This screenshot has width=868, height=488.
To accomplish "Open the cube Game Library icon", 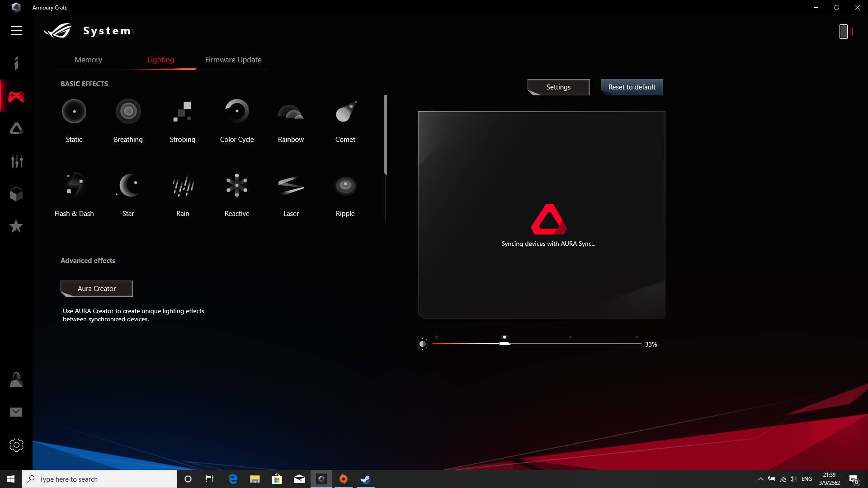I will [x=16, y=194].
